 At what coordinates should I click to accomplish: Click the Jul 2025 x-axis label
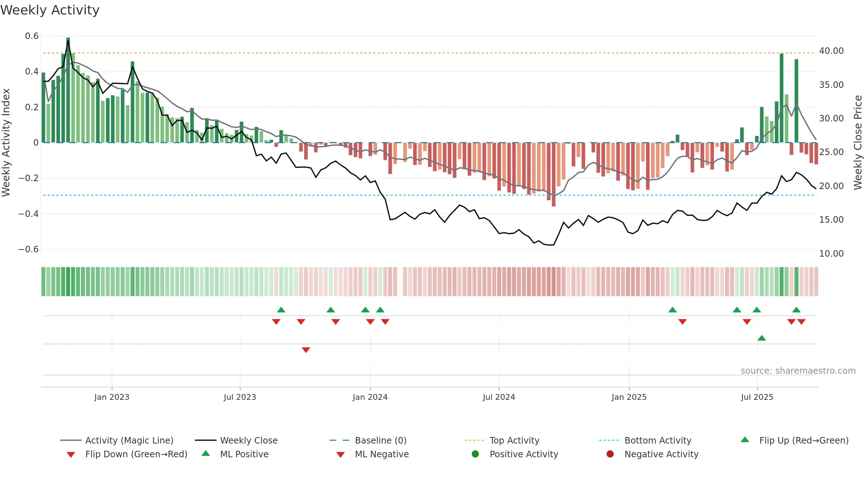click(757, 397)
